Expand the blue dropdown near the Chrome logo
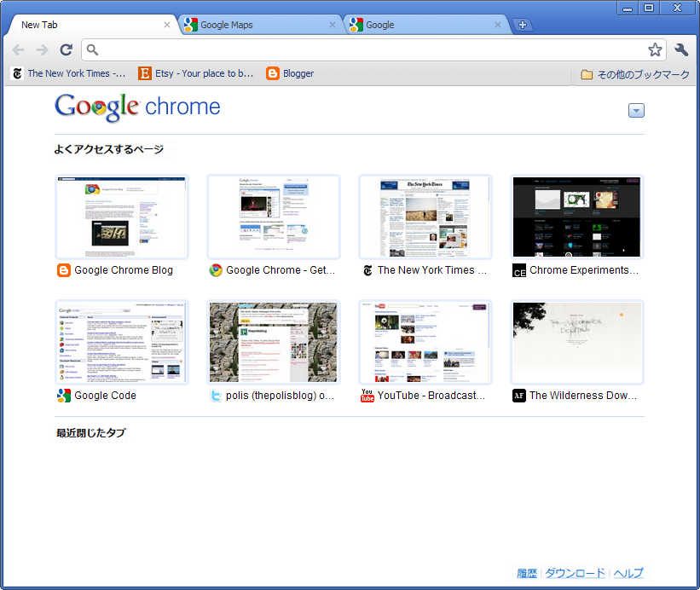Image resolution: width=700 pixels, height=590 pixels. click(x=636, y=110)
